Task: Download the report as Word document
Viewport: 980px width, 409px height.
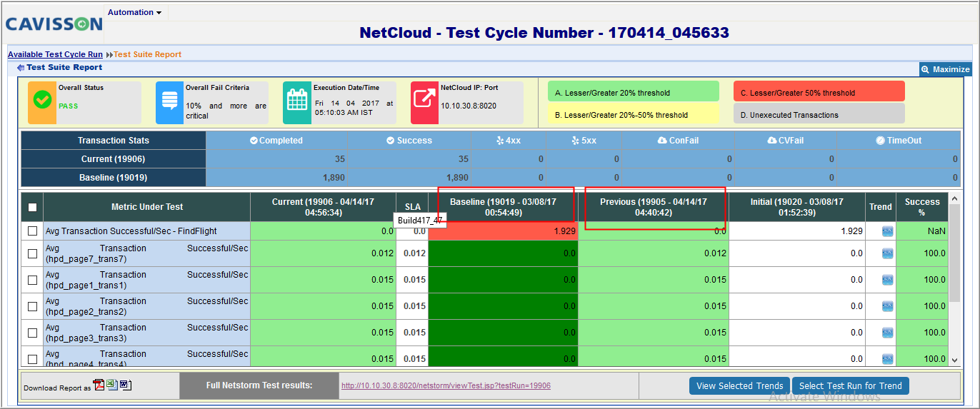Action: (125, 385)
